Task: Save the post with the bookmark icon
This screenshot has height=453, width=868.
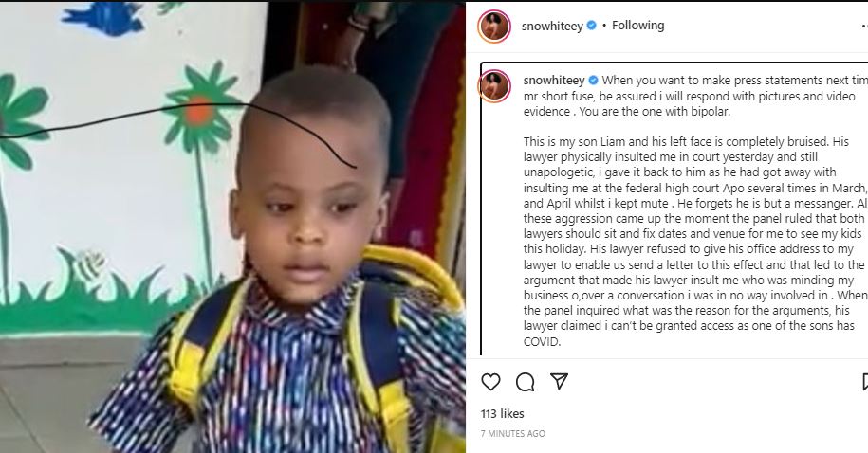Action: pos(864,382)
